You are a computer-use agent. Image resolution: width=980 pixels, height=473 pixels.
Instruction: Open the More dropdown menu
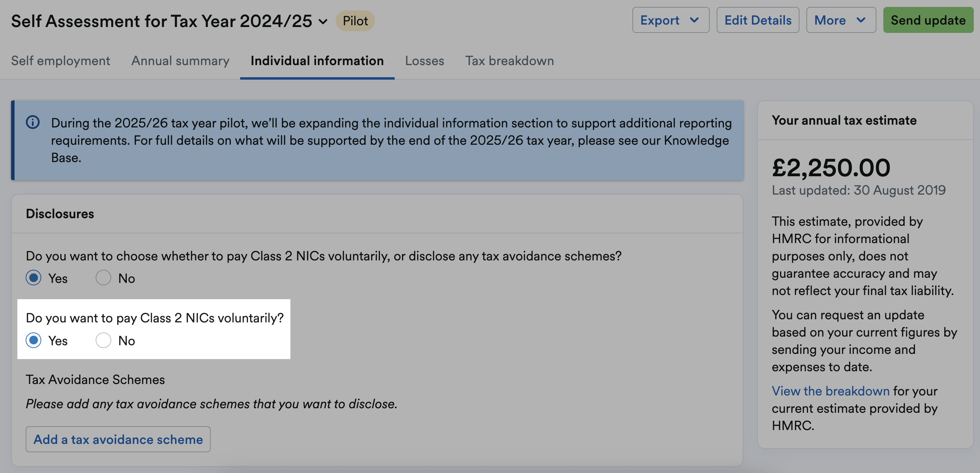[841, 20]
